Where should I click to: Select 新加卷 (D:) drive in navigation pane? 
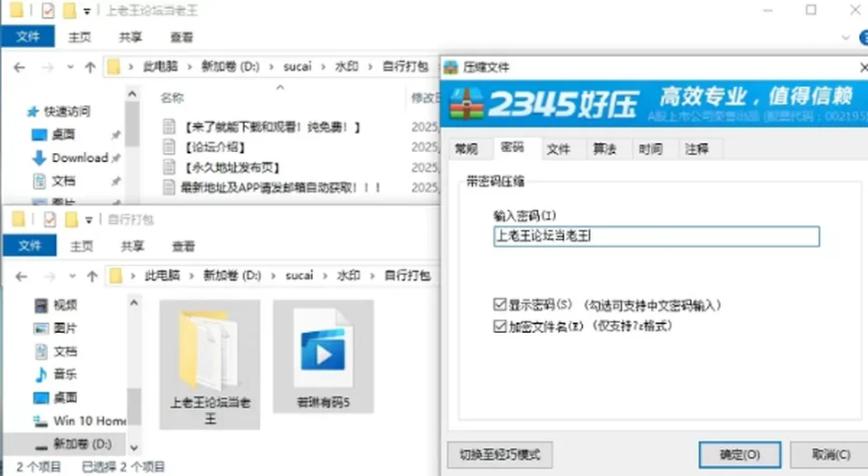click(x=82, y=443)
